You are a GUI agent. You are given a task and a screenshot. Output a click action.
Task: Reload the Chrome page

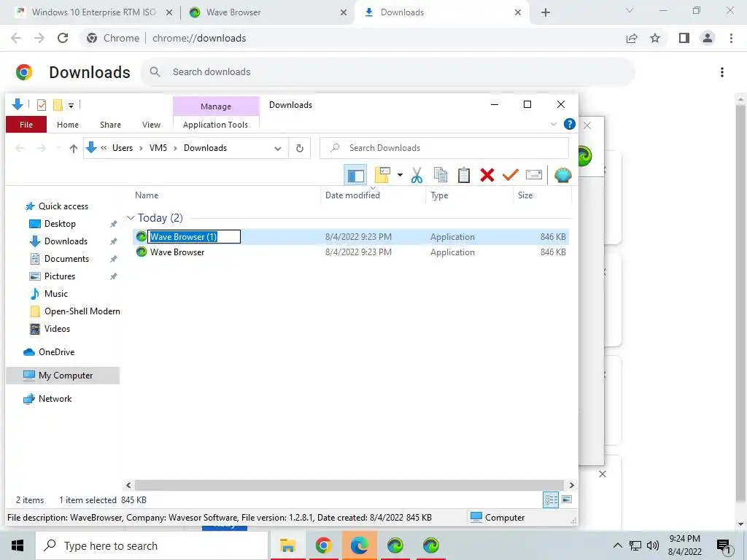click(x=63, y=38)
